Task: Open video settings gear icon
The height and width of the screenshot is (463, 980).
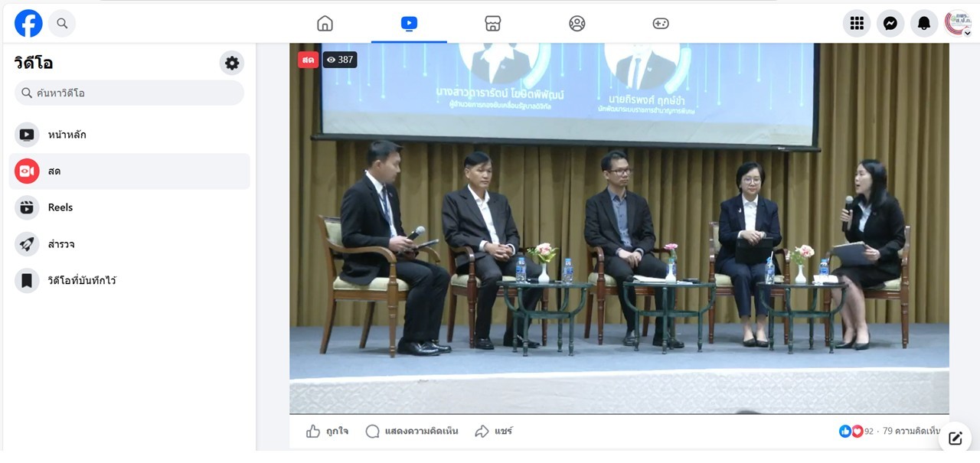Action: [x=232, y=63]
